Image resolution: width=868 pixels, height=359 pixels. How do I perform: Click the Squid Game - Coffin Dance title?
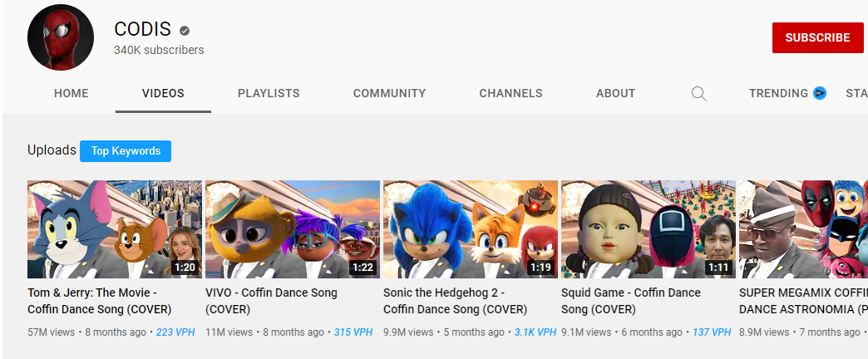(631, 301)
